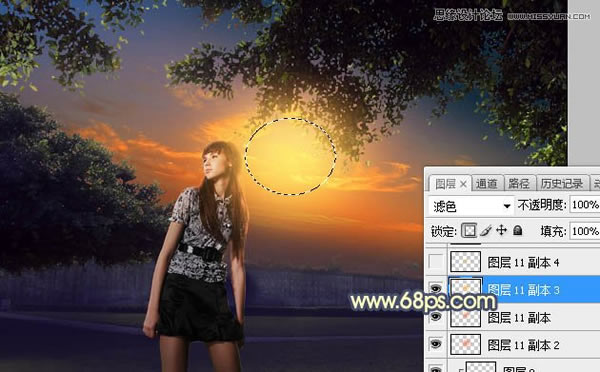Screen dimensions: 600x372
Task: Select the 图层 11 副本 4 thumbnail
Action: coord(466,262)
